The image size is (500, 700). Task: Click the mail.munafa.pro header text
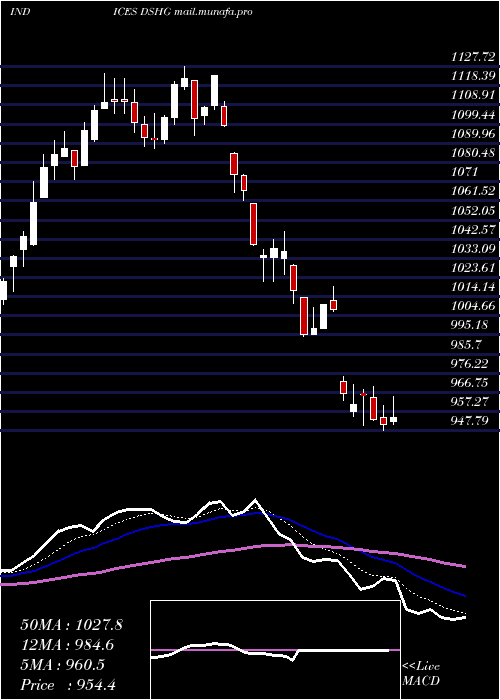pyautogui.click(x=212, y=12)
